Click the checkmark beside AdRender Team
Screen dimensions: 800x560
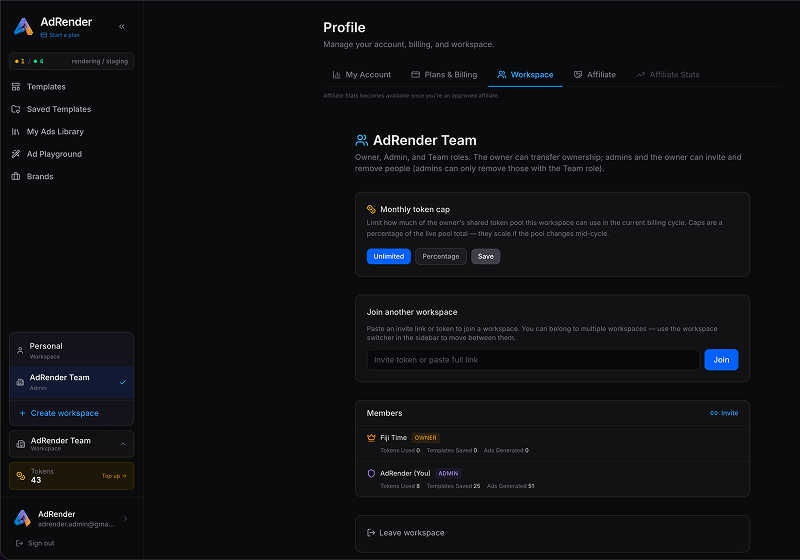click(x=123, y=382)
